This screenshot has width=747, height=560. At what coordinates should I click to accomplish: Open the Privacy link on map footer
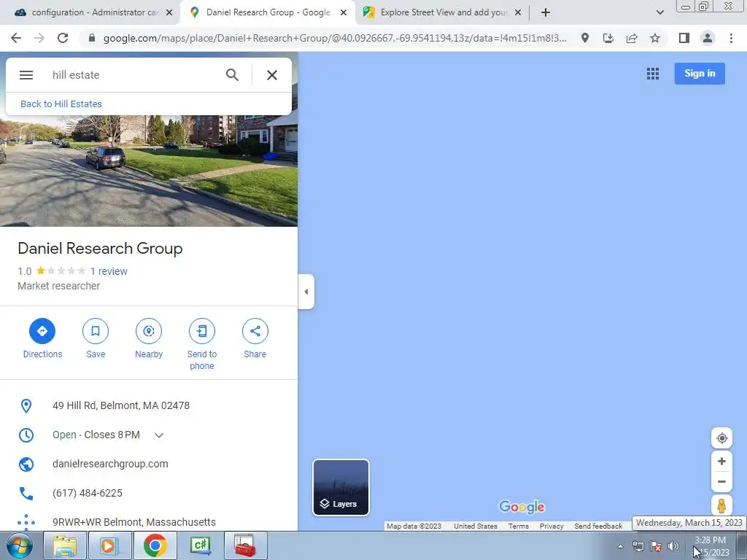tap(551, 526)
